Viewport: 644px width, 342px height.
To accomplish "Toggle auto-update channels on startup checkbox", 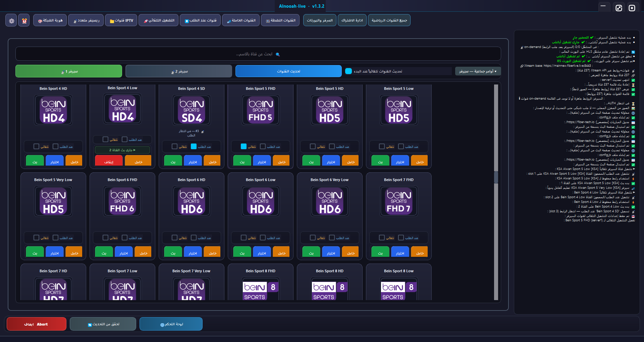I will pyautogui.click(x=348, y=71).
